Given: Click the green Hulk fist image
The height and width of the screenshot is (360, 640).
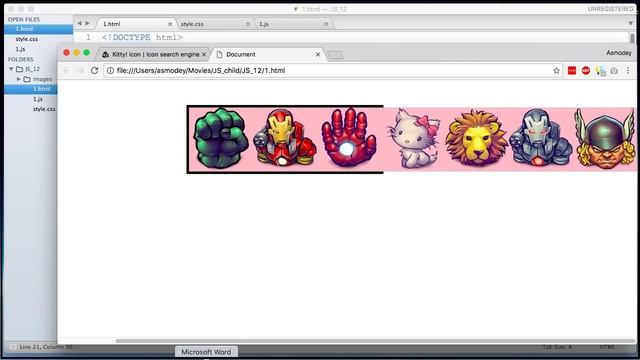Looking at the screenshot, I should (221, 138).
